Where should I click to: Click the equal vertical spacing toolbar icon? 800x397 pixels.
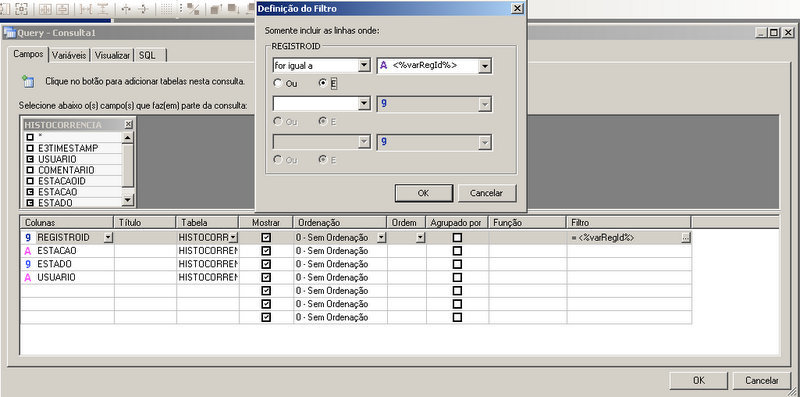pyautogui.click(x=103, y=8)
